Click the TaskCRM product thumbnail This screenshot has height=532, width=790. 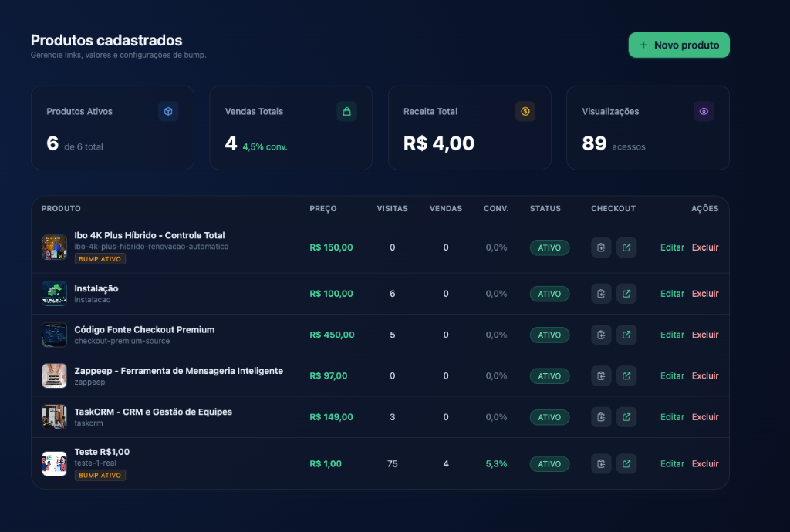coord(54,417)
